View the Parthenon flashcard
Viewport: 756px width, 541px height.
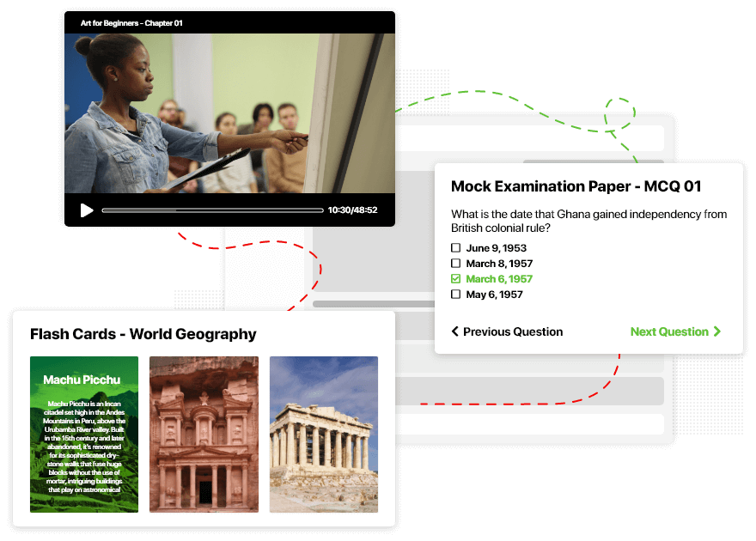(323, 434)
